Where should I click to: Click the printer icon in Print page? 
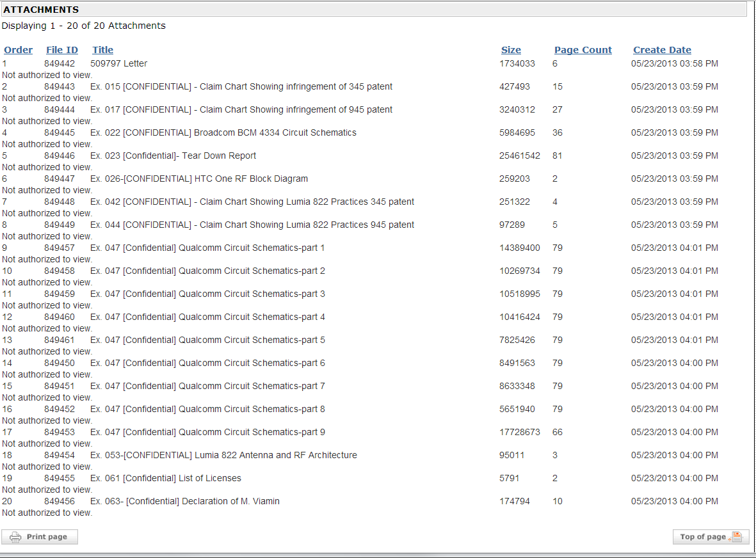(x=15, y=537)
